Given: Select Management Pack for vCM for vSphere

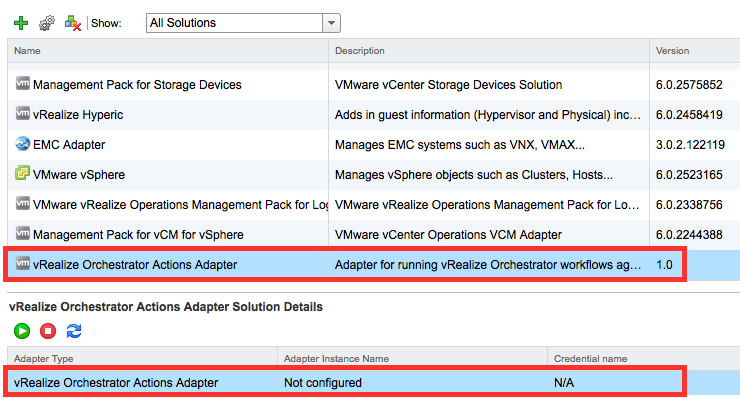Looking at the screenshot, I should point(374,235).
